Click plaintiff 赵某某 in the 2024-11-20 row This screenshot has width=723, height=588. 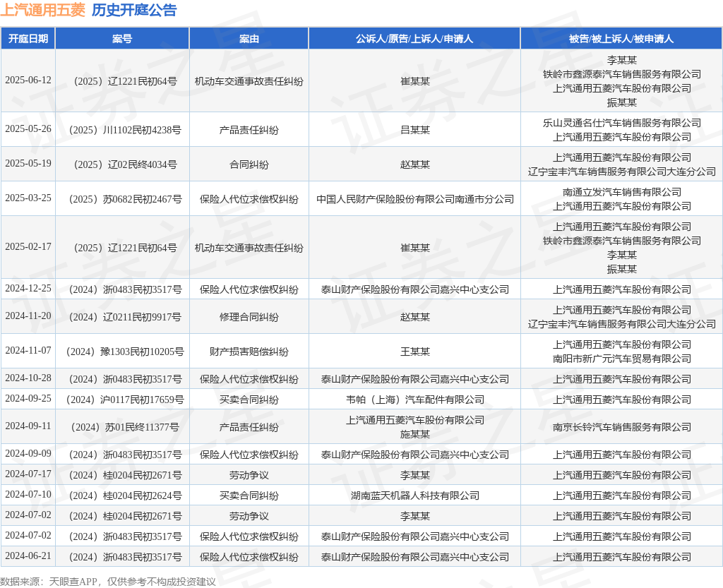pos(415,317)
